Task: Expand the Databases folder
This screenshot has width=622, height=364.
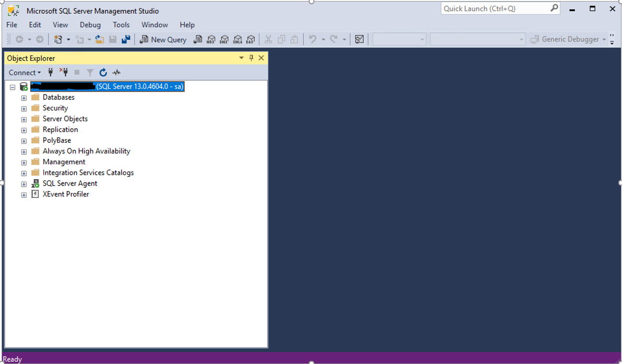Action: (x=24, y=98)
